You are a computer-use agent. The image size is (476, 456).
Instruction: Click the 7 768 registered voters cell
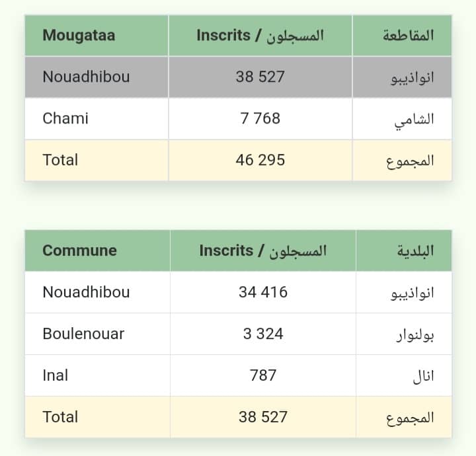(x=260, y=119)
